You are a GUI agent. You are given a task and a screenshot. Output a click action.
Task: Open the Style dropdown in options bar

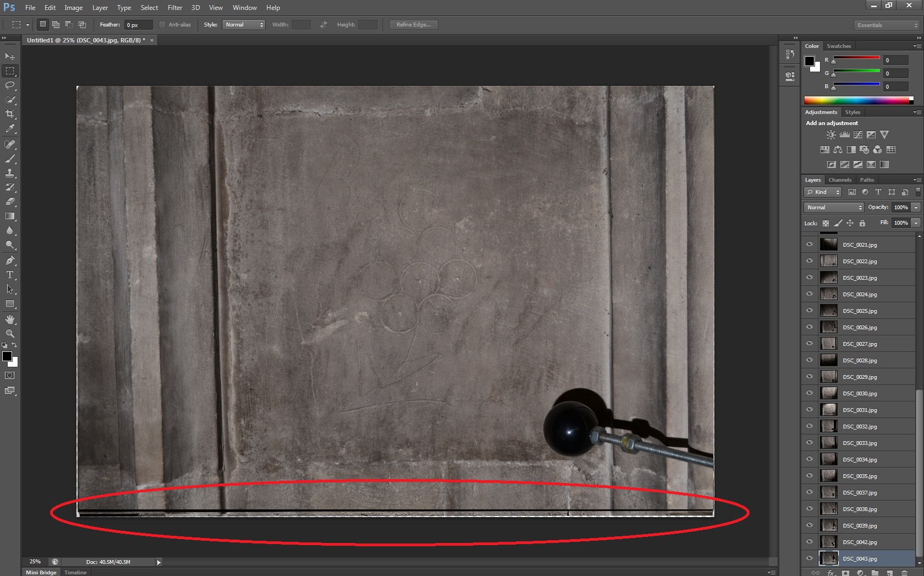[243, 25]
